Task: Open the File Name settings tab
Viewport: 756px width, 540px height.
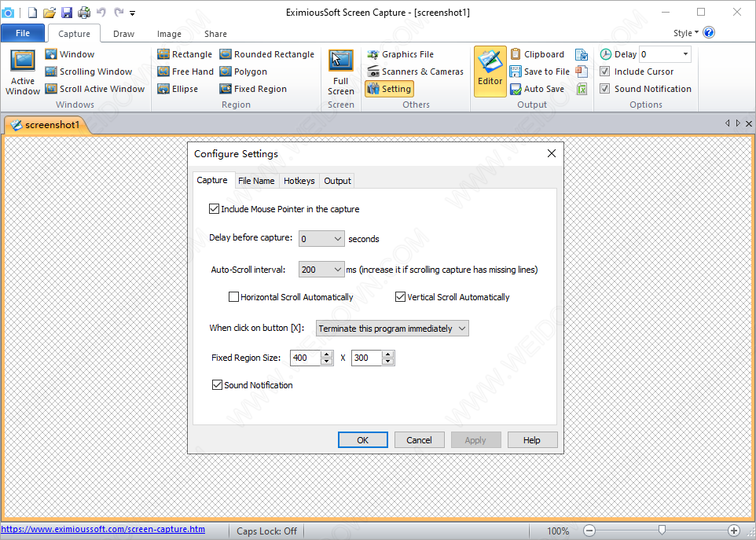Action: 256,181
